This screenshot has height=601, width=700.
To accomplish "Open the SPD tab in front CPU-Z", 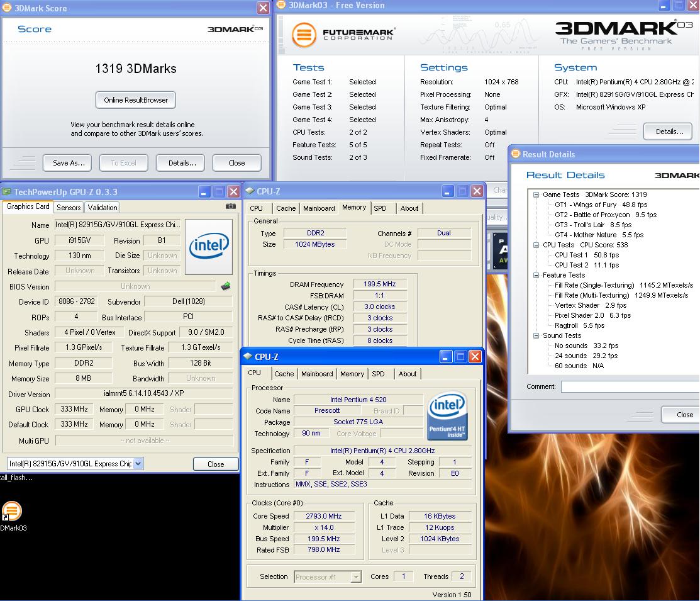I will (378, 374).
